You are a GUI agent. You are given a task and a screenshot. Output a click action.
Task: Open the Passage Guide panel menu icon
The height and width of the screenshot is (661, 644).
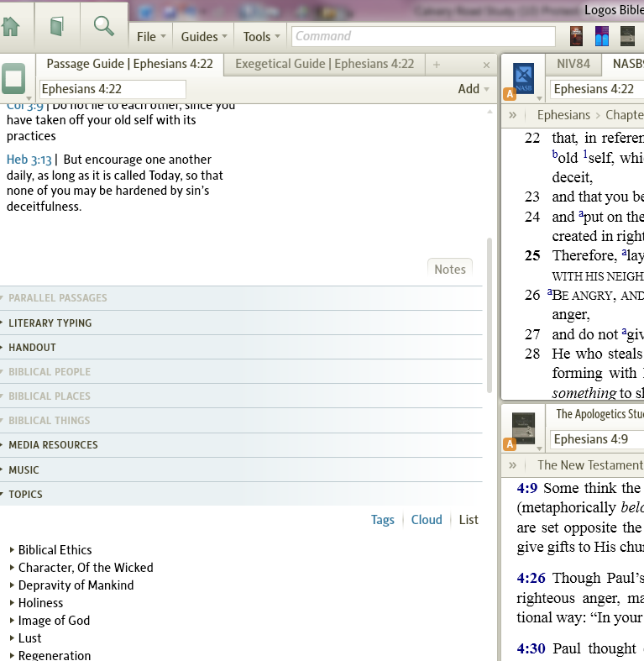pos(13,79)
